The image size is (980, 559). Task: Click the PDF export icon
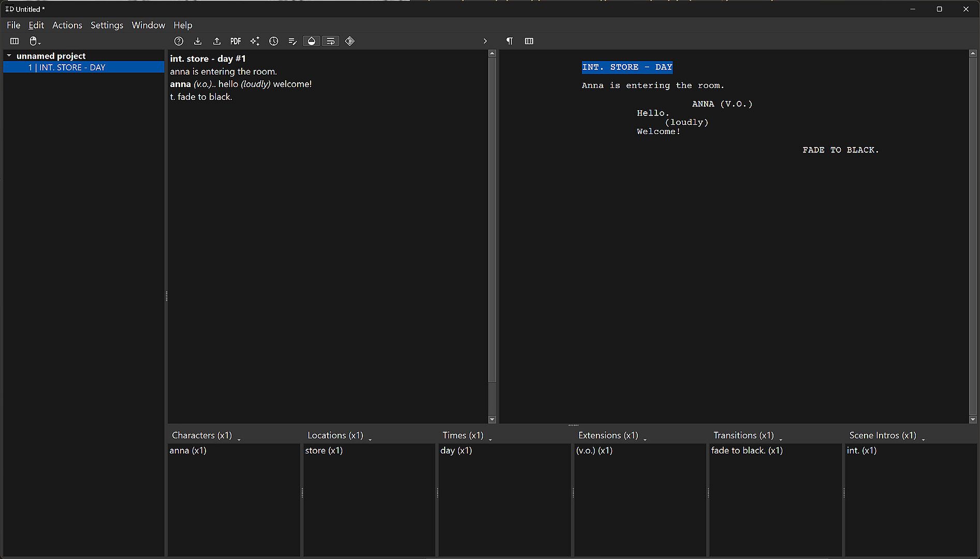[x=236, y=41]
